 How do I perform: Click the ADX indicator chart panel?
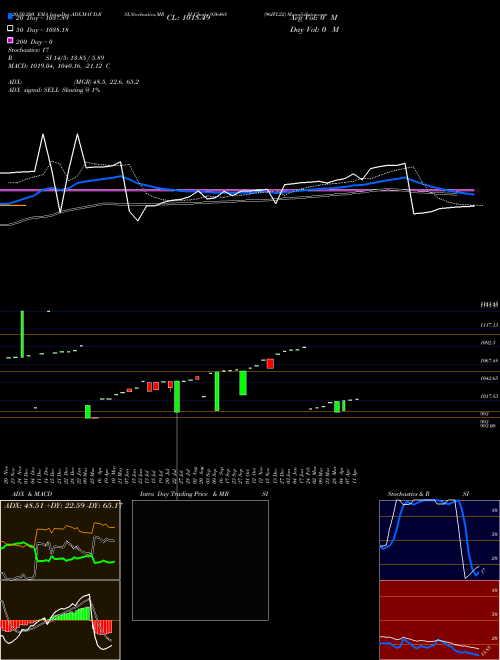[60, 540]
